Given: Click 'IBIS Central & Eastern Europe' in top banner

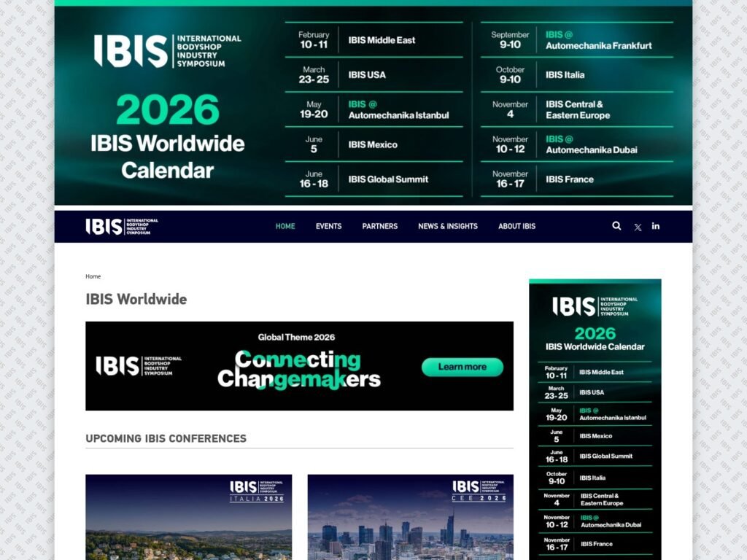Looking at the screenshot, I should [578, 110].
